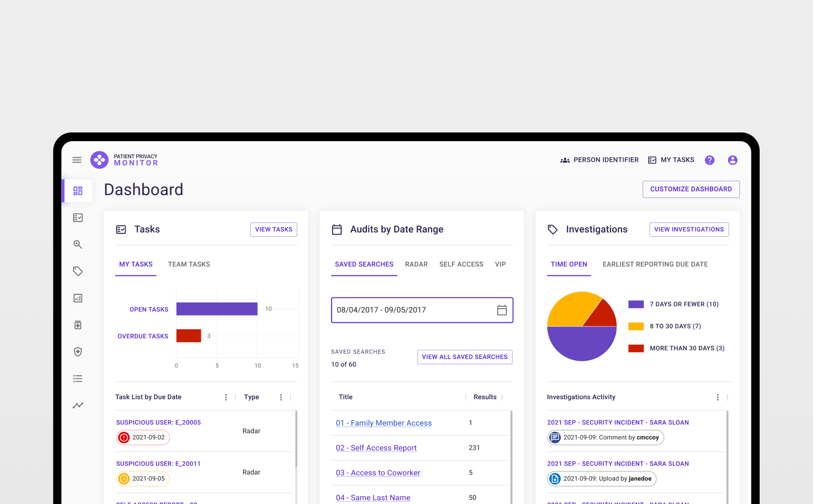Click the Open Tasks chart label
This screenshot has width=813, height=504.
point(149,309)
